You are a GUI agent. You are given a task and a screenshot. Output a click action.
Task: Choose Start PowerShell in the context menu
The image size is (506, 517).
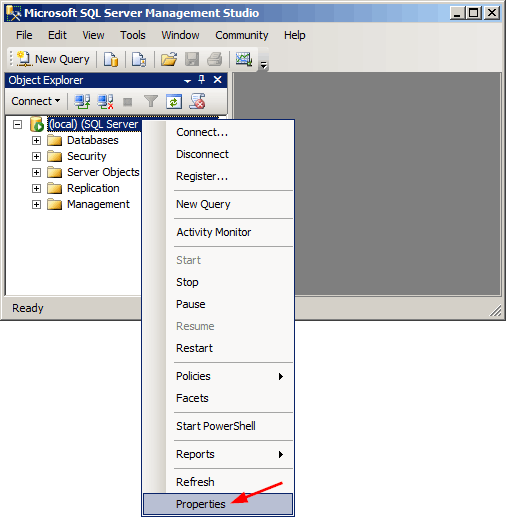[218, 426]
